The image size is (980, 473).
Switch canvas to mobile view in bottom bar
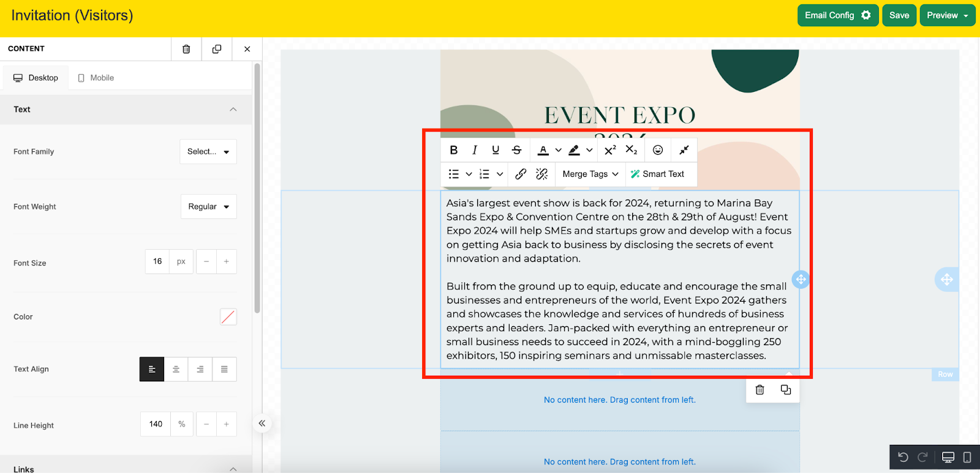click(967, 457)
